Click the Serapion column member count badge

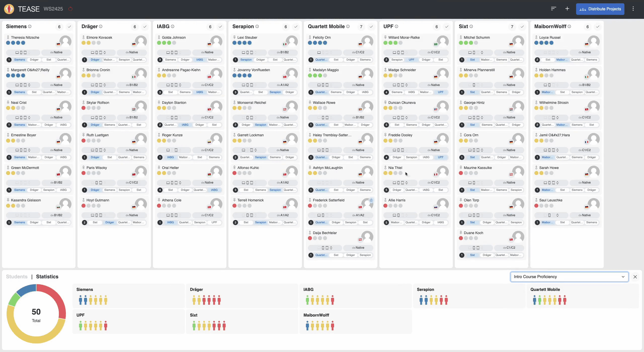coord(286,27)
